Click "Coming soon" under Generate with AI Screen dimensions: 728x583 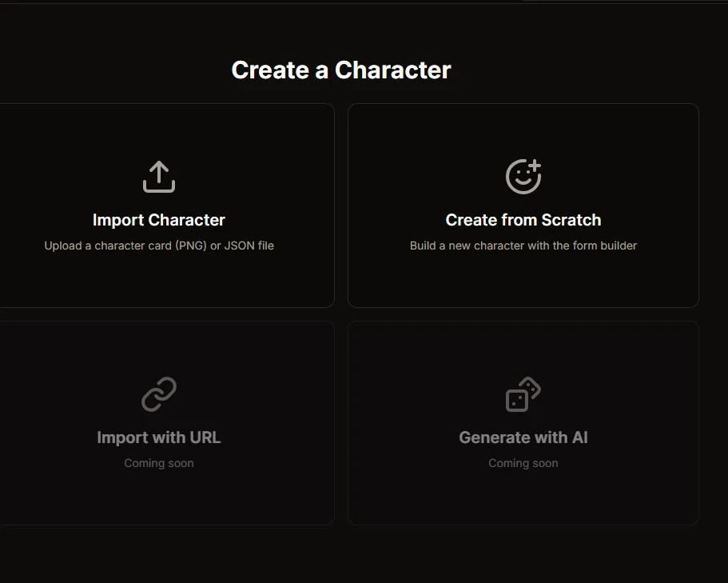523,463
